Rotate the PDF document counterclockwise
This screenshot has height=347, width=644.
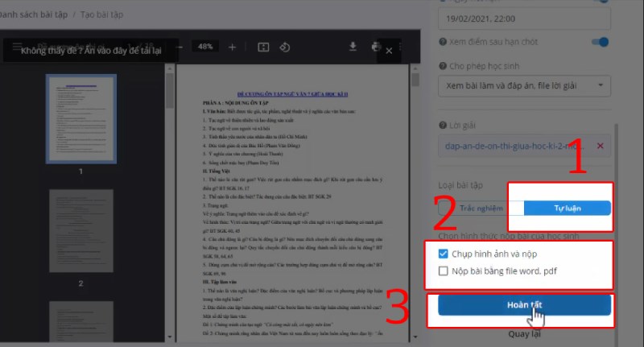285,48
